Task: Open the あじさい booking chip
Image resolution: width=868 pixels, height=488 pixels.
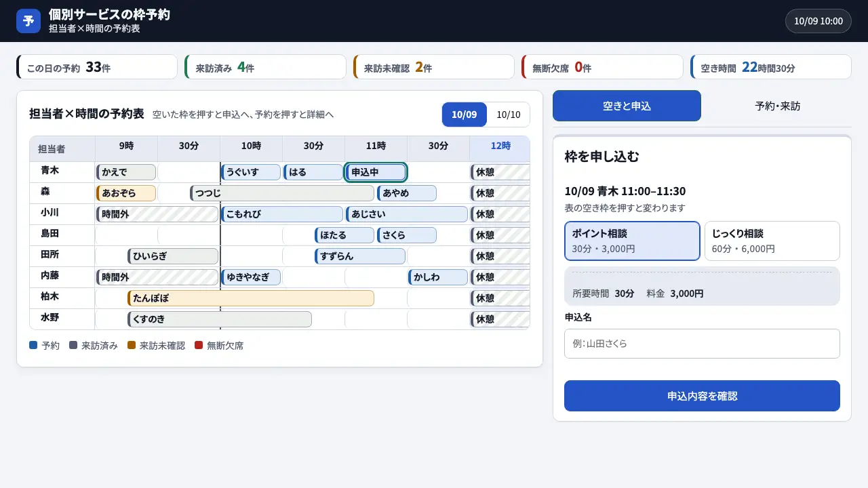Action: point(407,214)
